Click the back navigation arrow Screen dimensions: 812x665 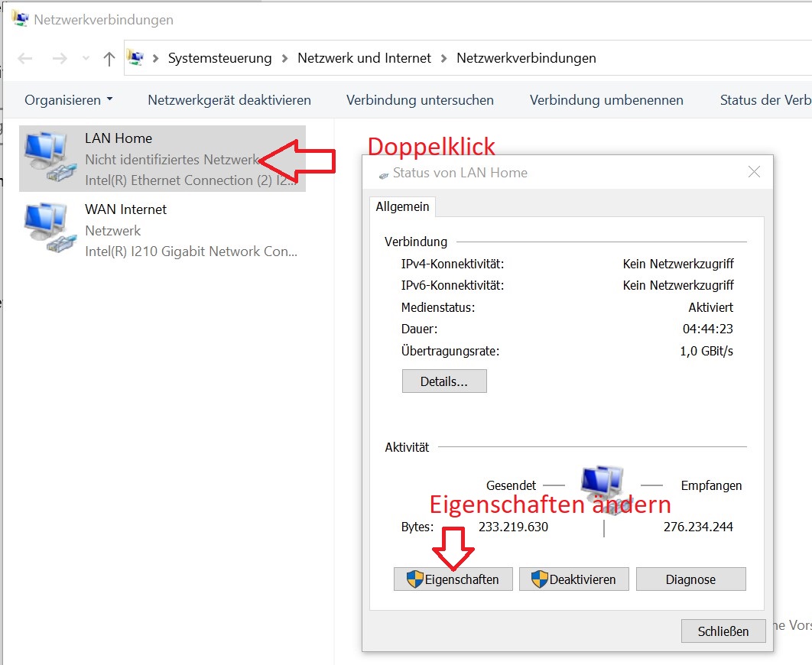(x=25, y=59)
